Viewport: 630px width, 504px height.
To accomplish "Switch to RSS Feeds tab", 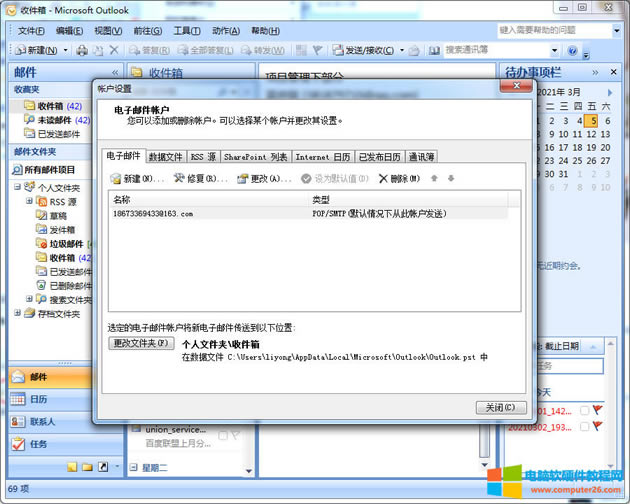I will pos(203,157).
